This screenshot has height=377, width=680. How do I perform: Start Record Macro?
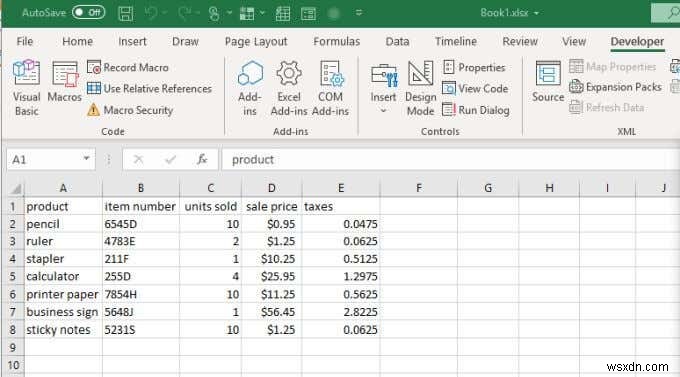128,67
